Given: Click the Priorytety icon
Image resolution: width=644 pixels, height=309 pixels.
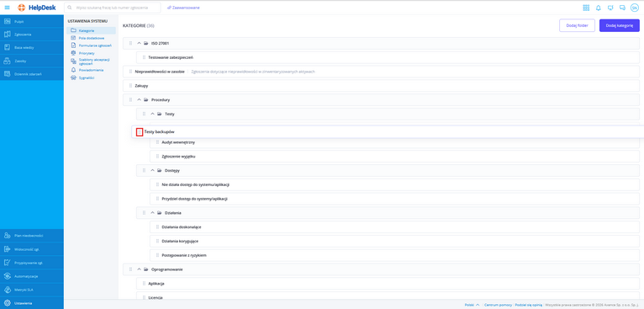Looking at the screenshot, I should (x=73, y=53).
